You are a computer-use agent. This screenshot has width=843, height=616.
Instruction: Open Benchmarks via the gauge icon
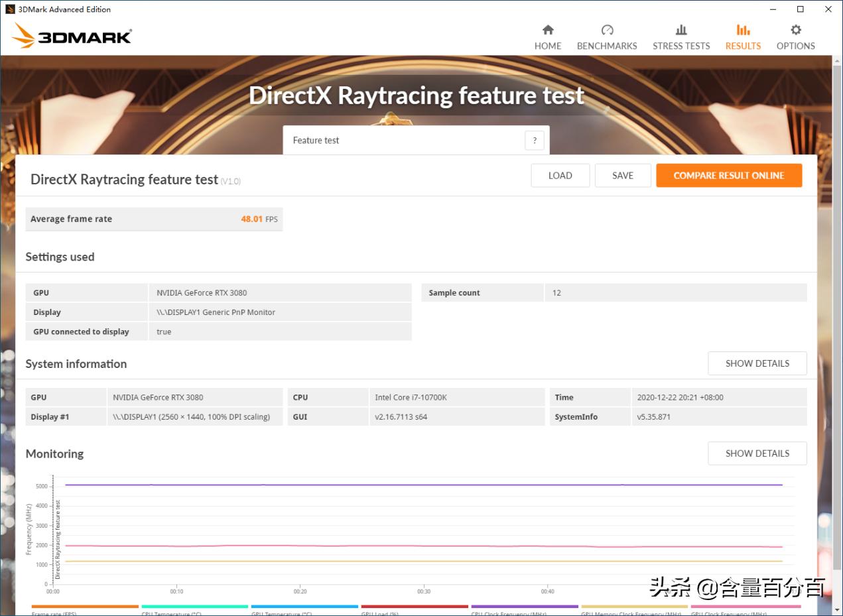tap(607, 30)
